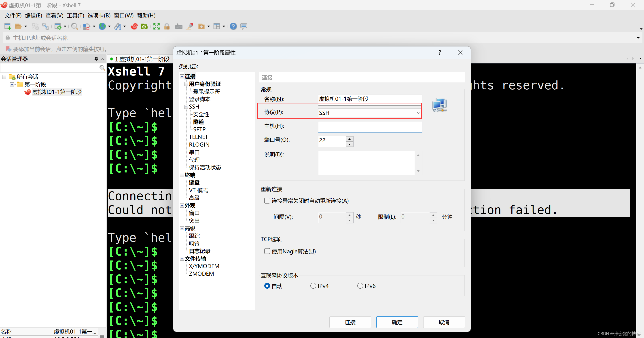This screenshot has width=644, height=338.
Task: Select 隧道 in category tree
Action: pyautogui.click(x=199, y=122)
